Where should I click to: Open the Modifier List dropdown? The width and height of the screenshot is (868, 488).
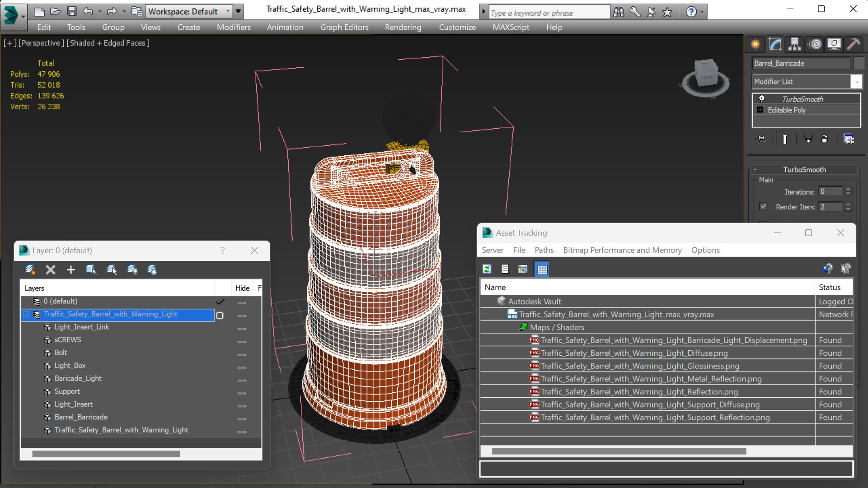click(x=856, y=82)
